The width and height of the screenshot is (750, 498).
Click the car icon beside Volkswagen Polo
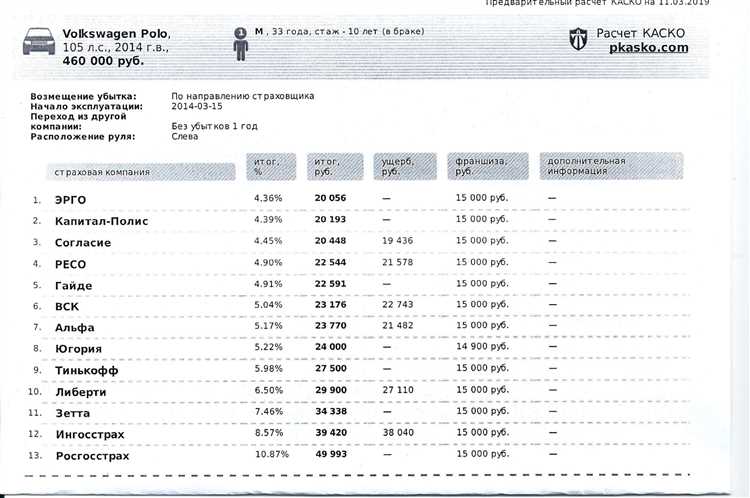coord(39,41)
